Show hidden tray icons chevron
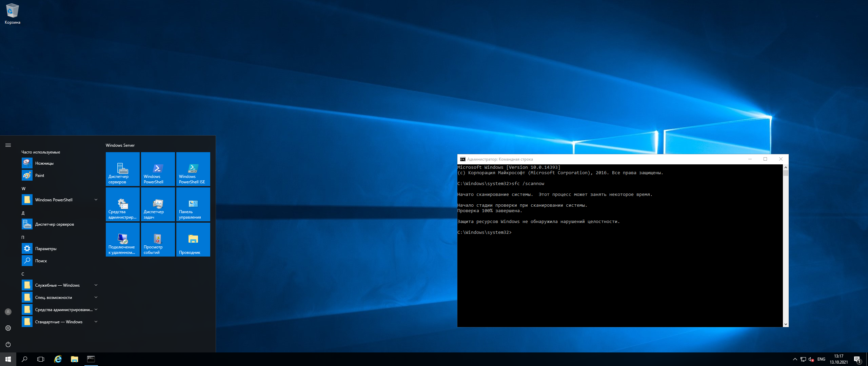The image size is (868, 366). tap(795, 360)
